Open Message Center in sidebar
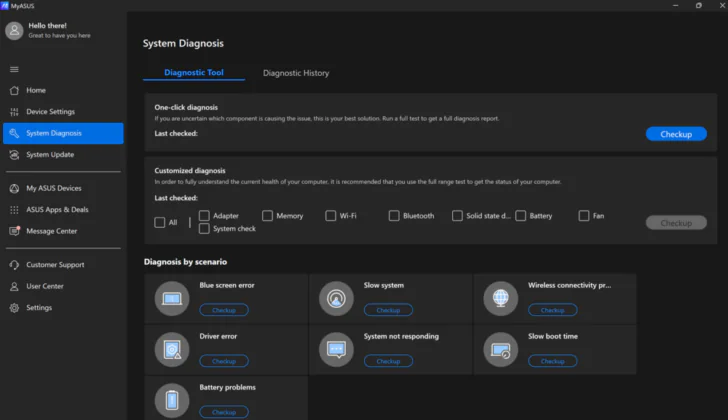728x420 pixels. tap(63, 231)
